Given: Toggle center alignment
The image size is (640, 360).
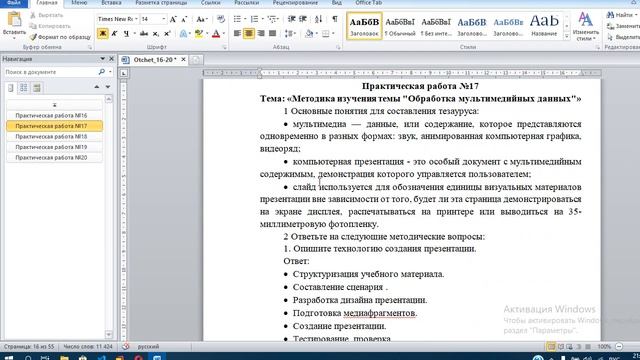Looking at the screenshot, I should pos(249,33).
